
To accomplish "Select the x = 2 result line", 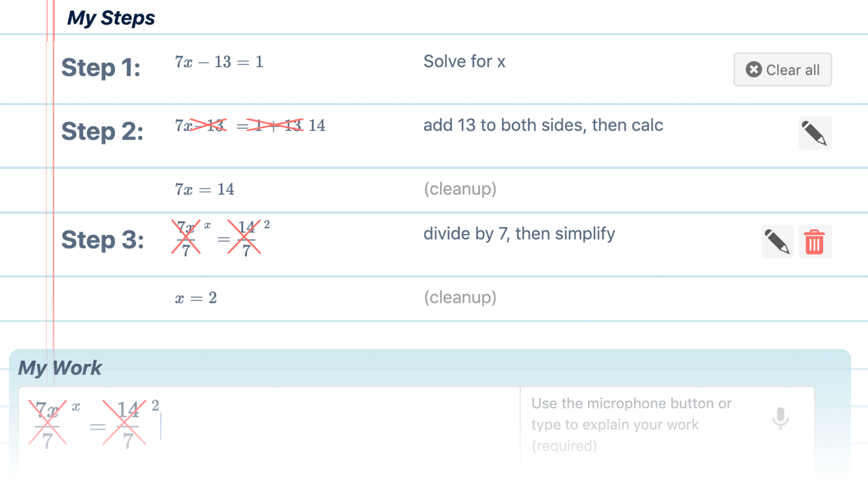I will click(196, 298).
